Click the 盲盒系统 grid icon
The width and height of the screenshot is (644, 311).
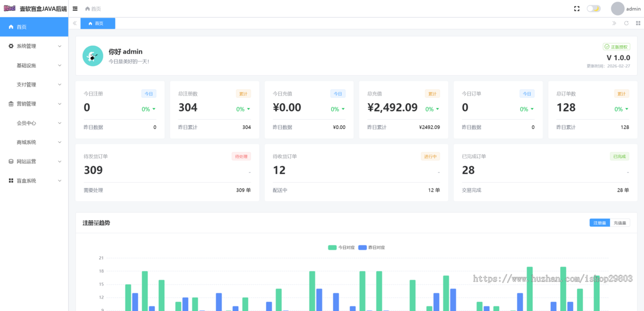pos(11,180)
